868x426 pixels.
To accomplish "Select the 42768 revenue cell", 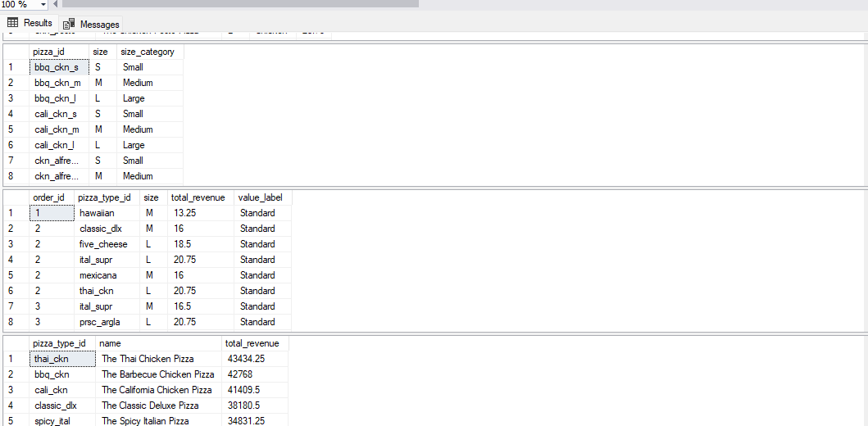I will (255, 374).
